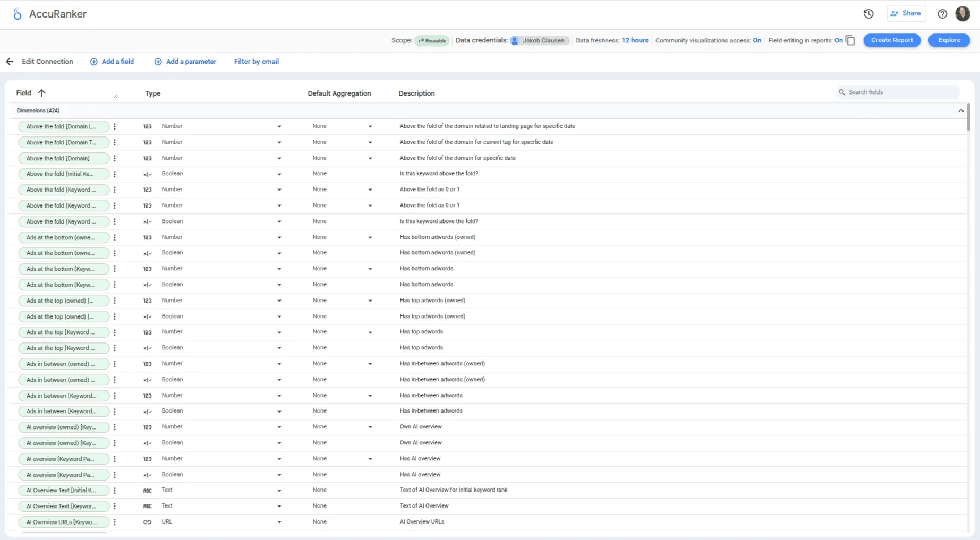Click the user profile avatar

click(962, 14)
